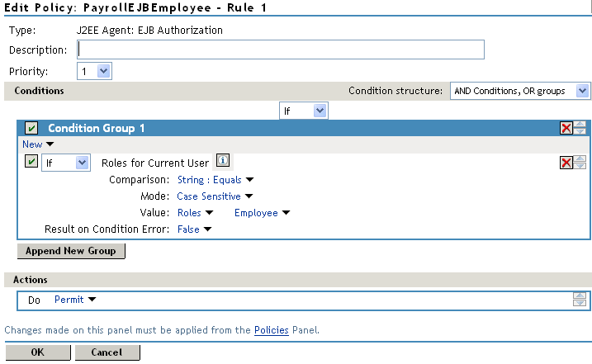Open the Condition structure dropdown
This screenshot has width=592, height=364.
(x=520, y=91)
